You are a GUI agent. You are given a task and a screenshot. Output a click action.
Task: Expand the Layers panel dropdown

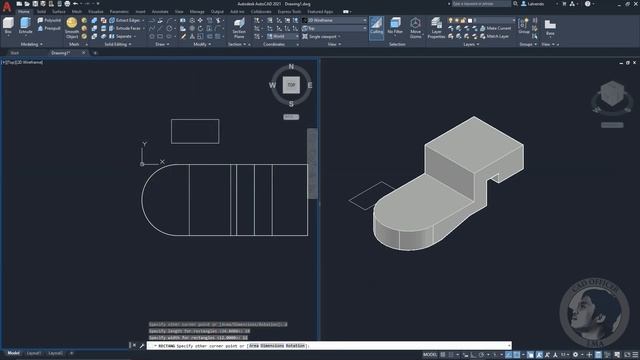[471, 44]
